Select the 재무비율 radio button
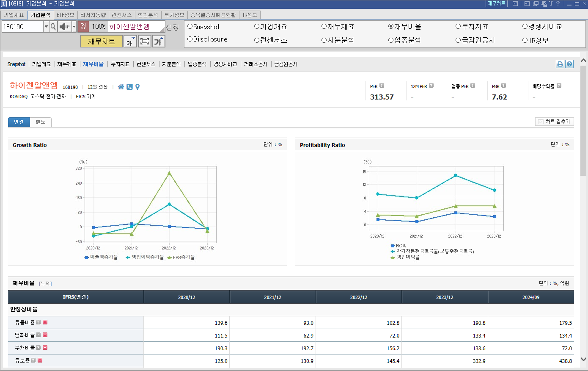The image size is (588, 371). pos(391,26)
